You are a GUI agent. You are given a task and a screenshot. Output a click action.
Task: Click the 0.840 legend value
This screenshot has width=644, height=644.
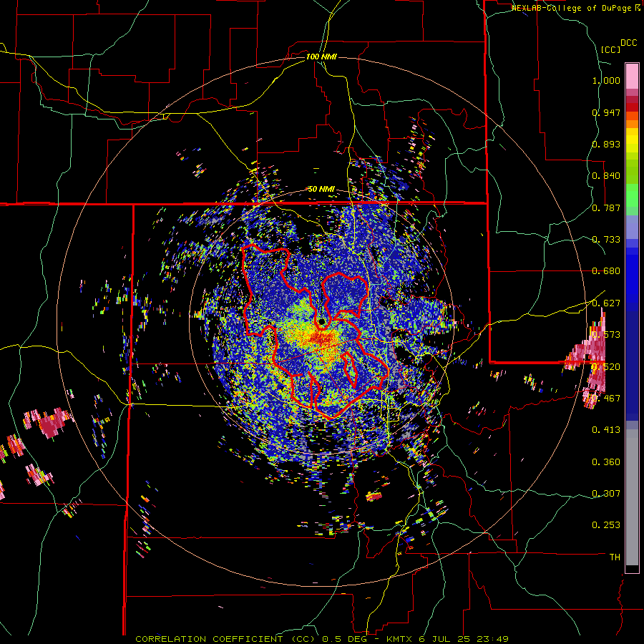click(x=606, y=176)
